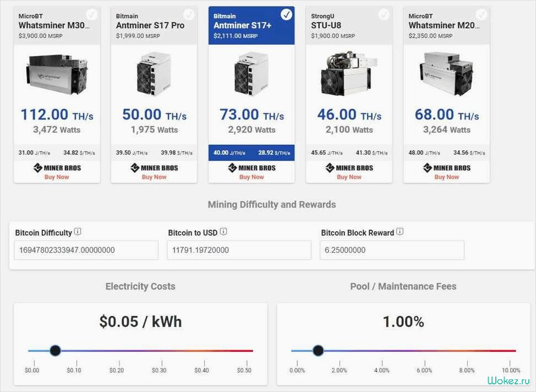
Task: Click the Whatsminer M20 title
Action: click(445, 25)
